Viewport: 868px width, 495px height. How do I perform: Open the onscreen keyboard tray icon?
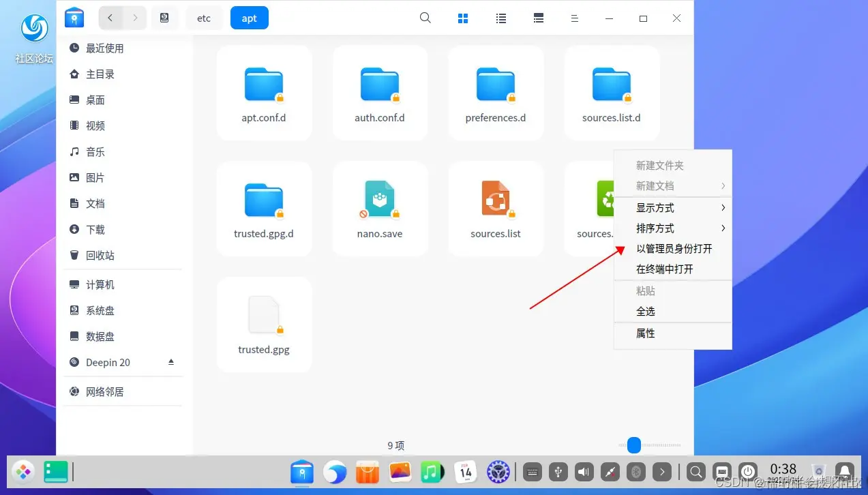click(x=533, y=472)
